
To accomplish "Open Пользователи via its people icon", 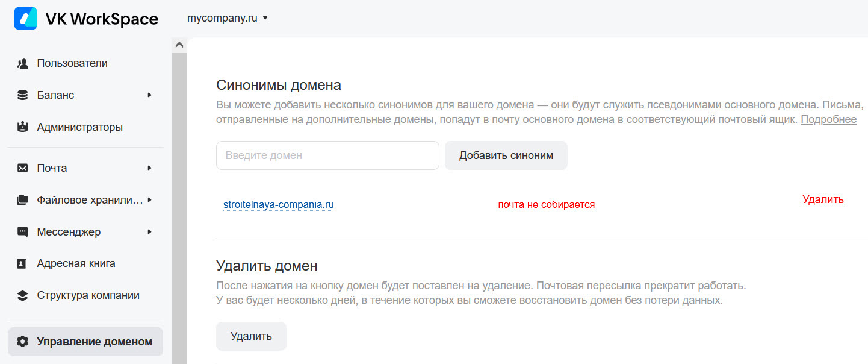I will (x=23, y=63).
